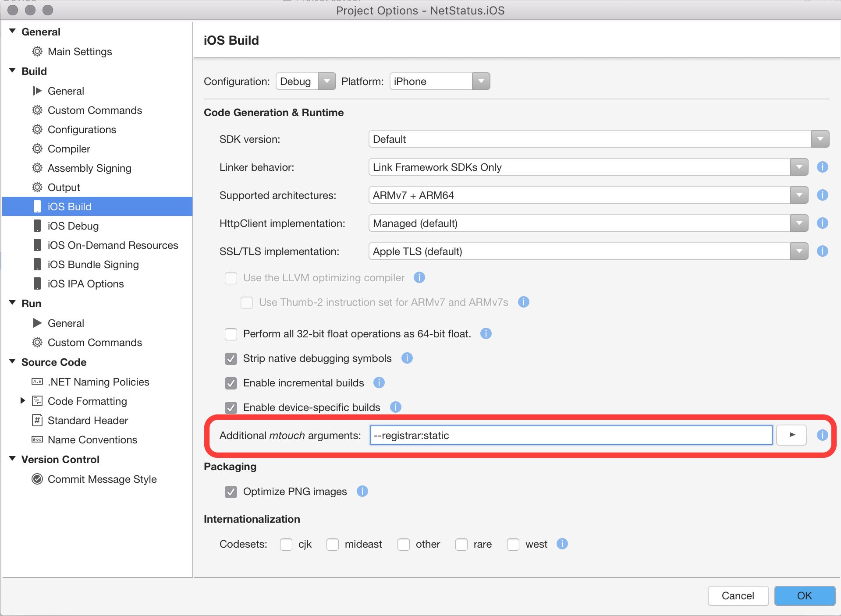Open the Name Conventions settings page
841x616 pixels.
coord(92,439)
